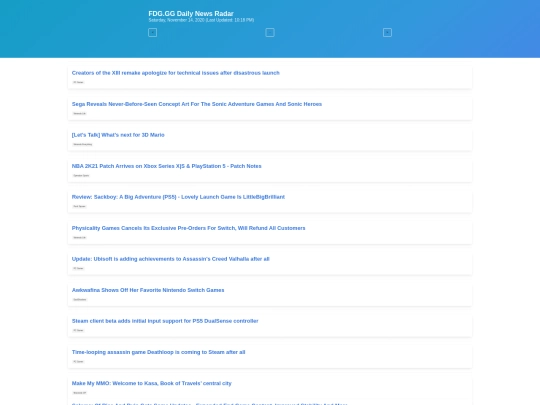The height and width of the screenshot is (405, 540).
Task: Click source tag under Steam DualSense headline
Action: coord(78,330)
